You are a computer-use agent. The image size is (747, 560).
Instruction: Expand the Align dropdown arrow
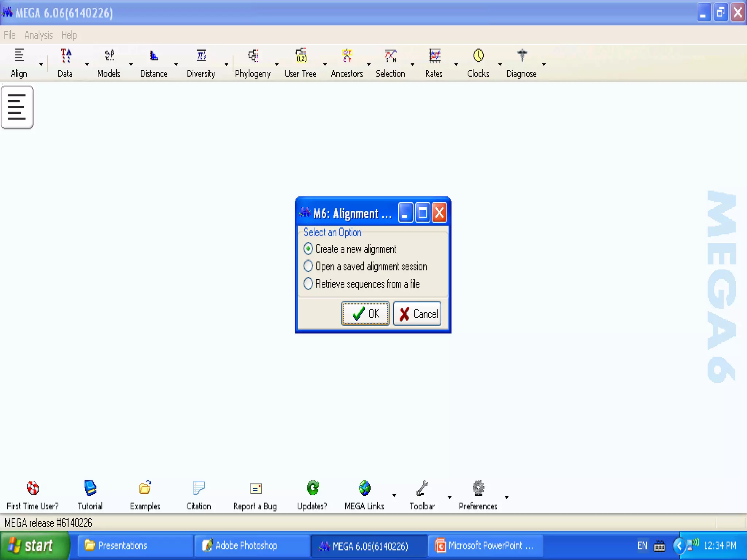click(x=41, y=65)
